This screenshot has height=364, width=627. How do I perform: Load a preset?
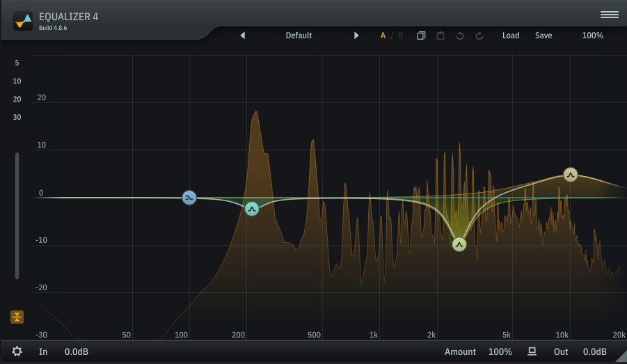click(x=511, y=35)
